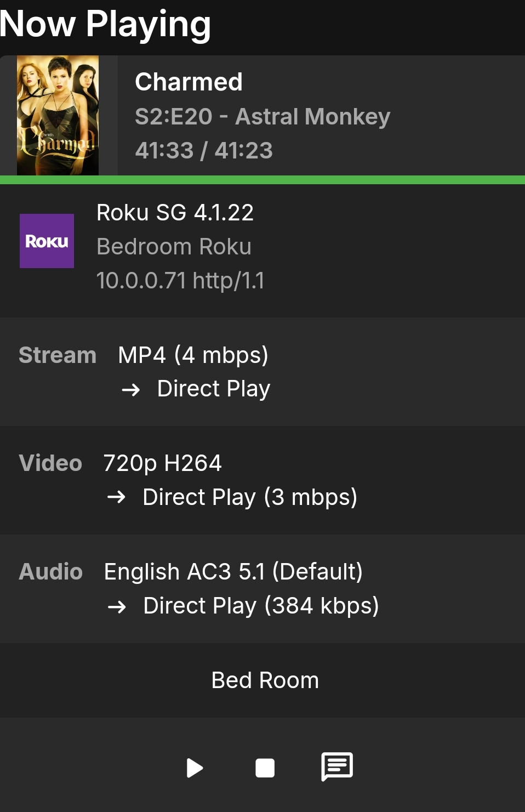Click the Now Playing heading
Screen dimensions: 525x812
[105, 24]
